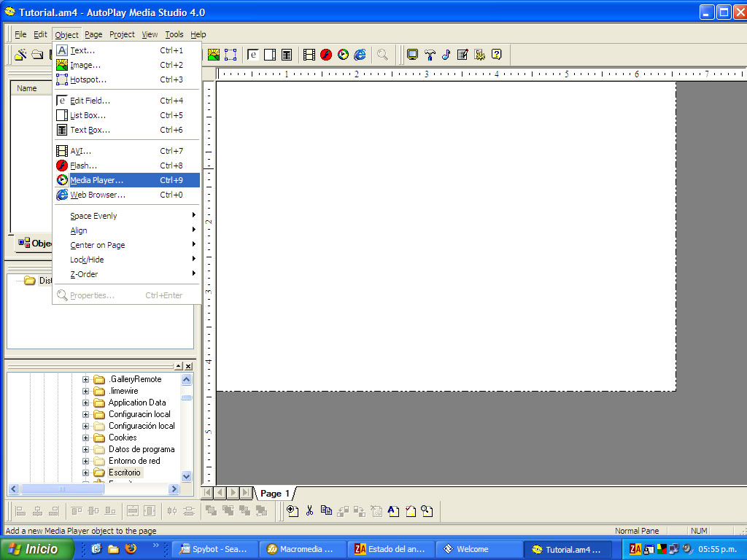Switch to the Page 1 tab
Screen dimensions: 747x560
[275, 494]
